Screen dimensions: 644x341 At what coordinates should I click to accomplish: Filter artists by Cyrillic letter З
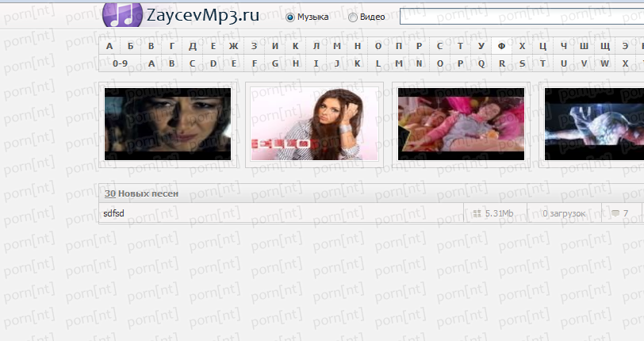[255, 46]
